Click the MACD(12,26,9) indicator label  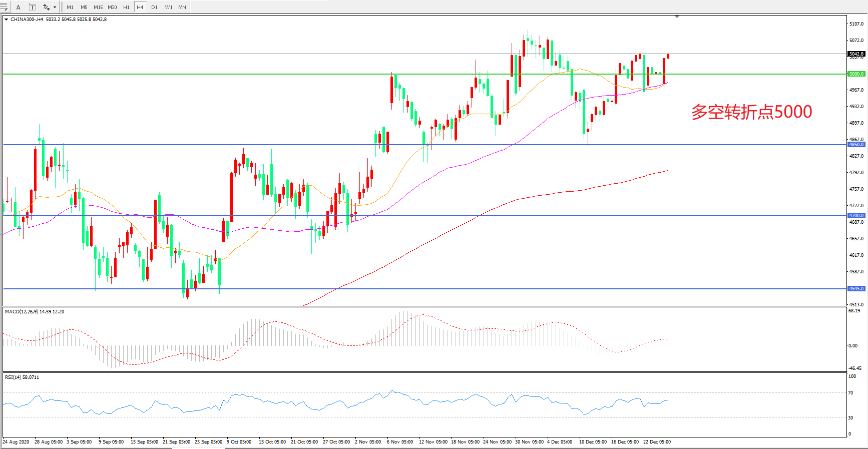(x=34, y=312)
